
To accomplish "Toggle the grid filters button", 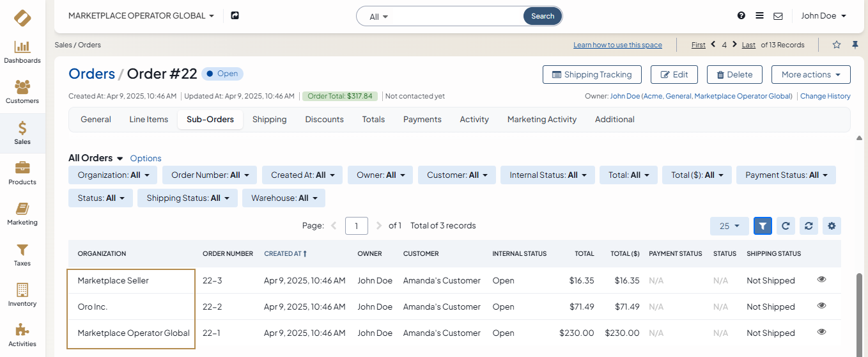I will click(763, 226).
